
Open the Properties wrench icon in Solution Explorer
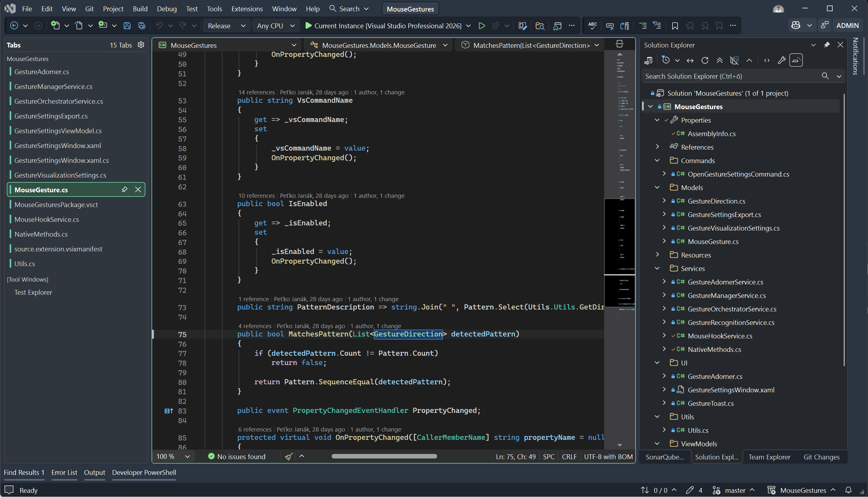782,60
